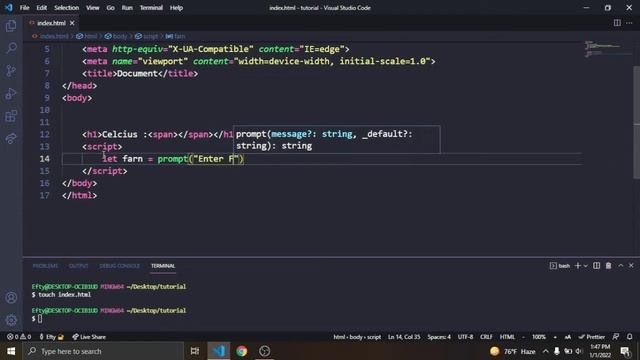This screenshot has width=640, height=360.
Task: Expand the farn breadcrumb segment
Action: coord(176,36)
